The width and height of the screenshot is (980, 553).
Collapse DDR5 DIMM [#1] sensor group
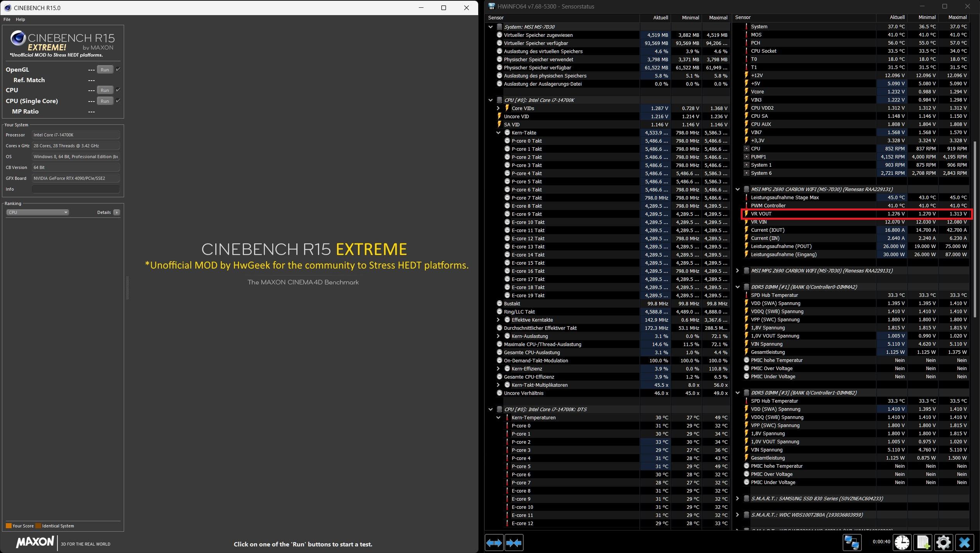(x=738, y=287)
